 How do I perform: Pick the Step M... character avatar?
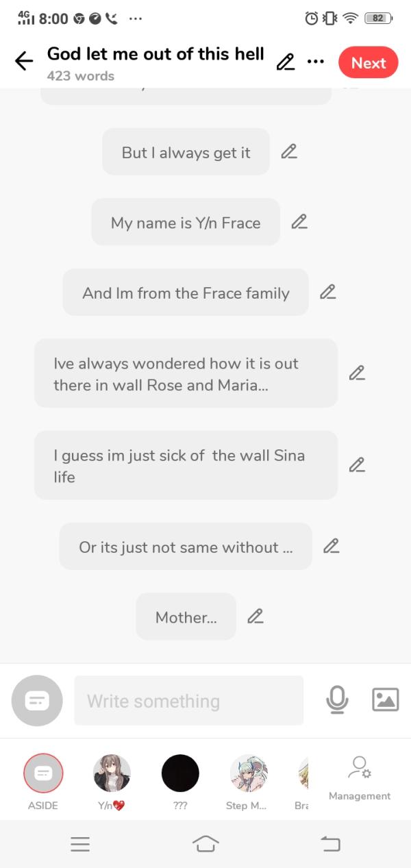tap(248, 774)
